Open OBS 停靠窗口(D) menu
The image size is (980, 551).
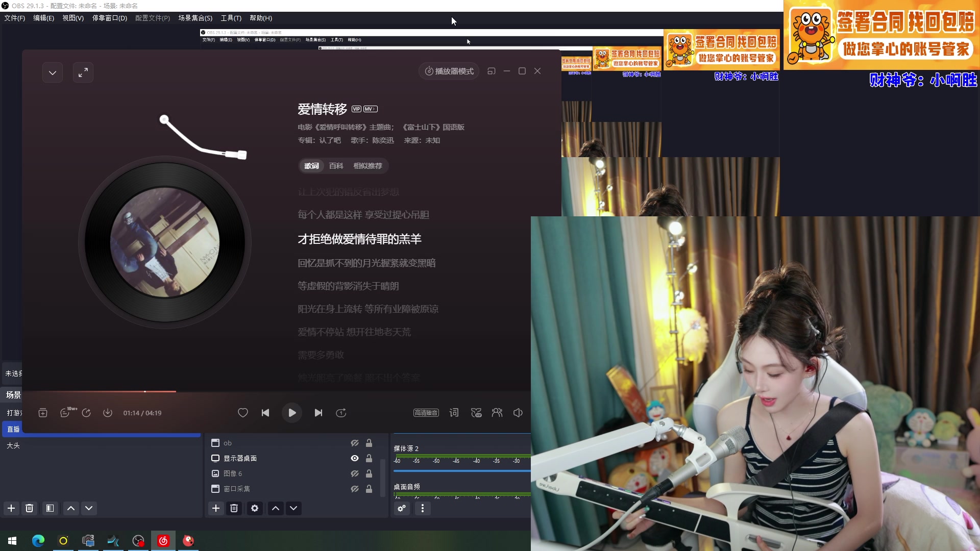[110, 18]
